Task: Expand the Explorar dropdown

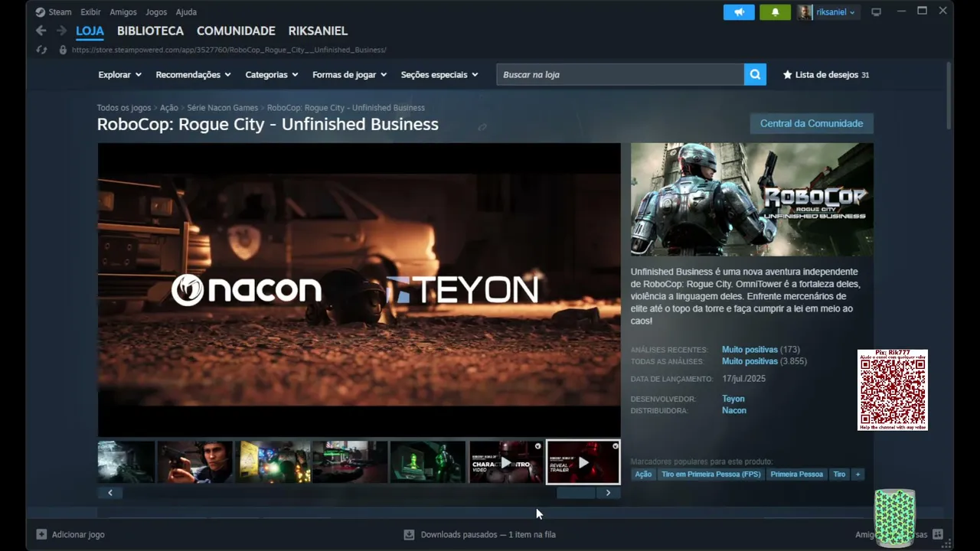Action: click(x=120, y=75)
